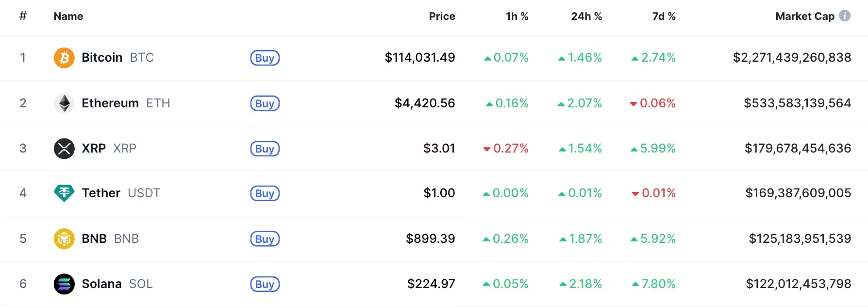Sort by the 24h % column header
Screen dimensions: 868x307
coord(586,17)
